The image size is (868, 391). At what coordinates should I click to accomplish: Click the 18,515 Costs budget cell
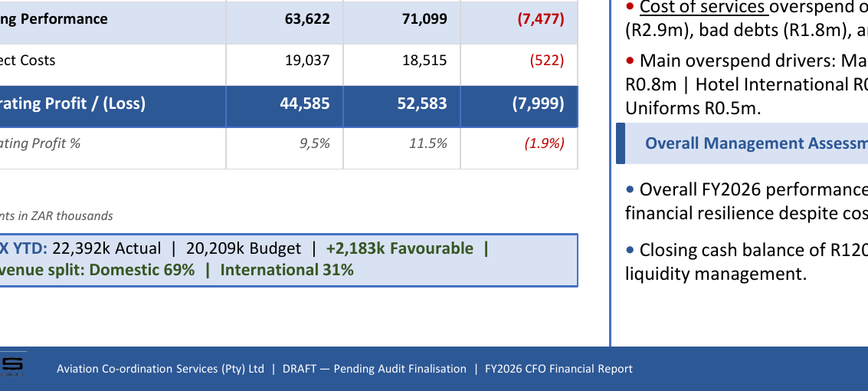point(424,61)
